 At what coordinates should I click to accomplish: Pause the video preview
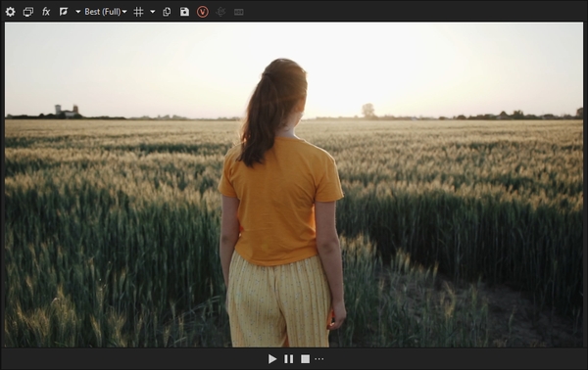coord(288,359)
